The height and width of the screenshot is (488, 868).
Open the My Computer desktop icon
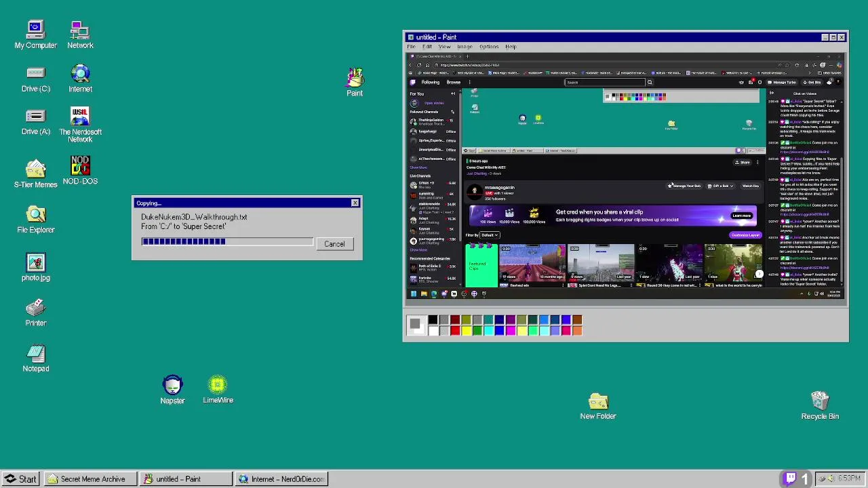35,34
